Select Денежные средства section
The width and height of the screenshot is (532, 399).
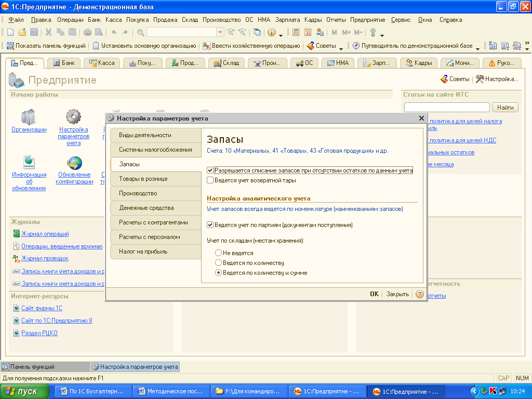pos(156,208)
